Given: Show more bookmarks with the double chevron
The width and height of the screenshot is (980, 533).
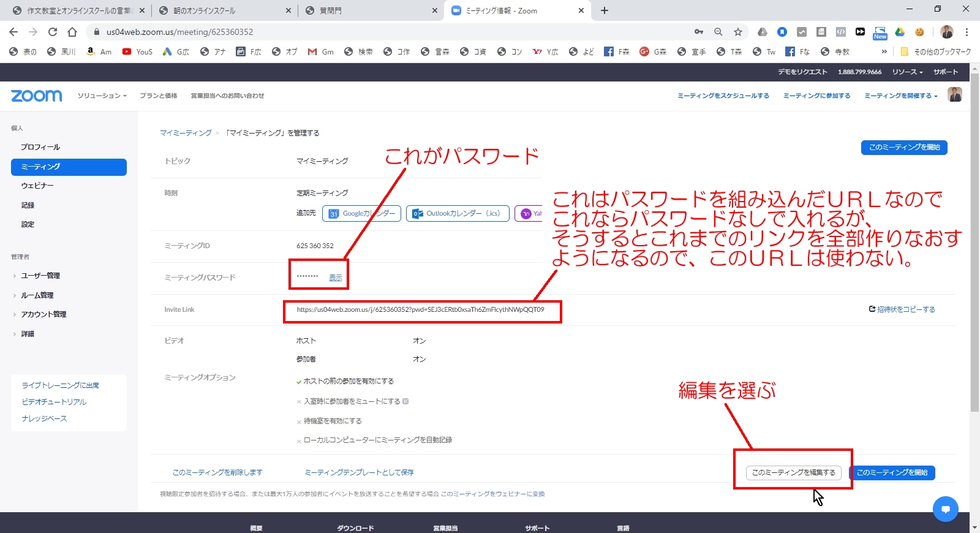Looking at the screenshot, I should [884, 51].
